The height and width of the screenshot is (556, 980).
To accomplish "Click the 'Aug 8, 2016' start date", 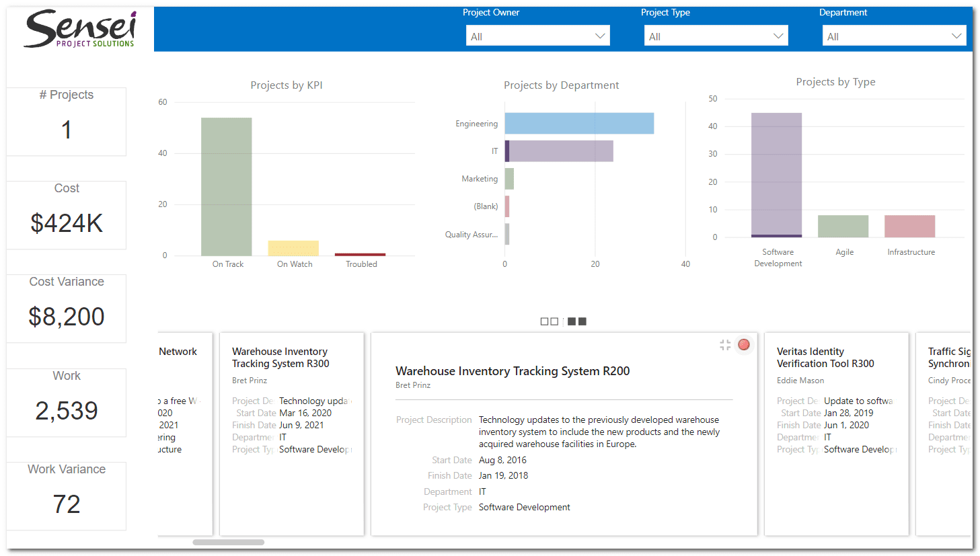I will (x=502, y=461).
